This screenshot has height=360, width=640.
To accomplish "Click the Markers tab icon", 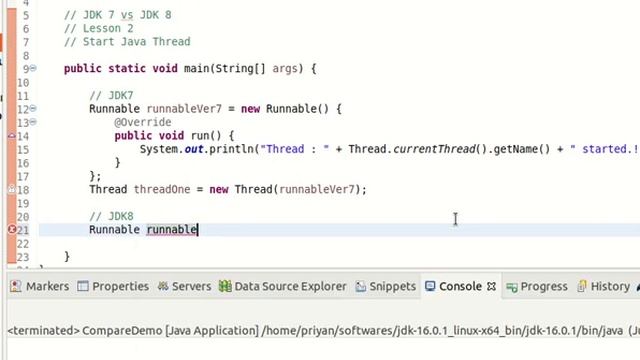I will [16, 286].
